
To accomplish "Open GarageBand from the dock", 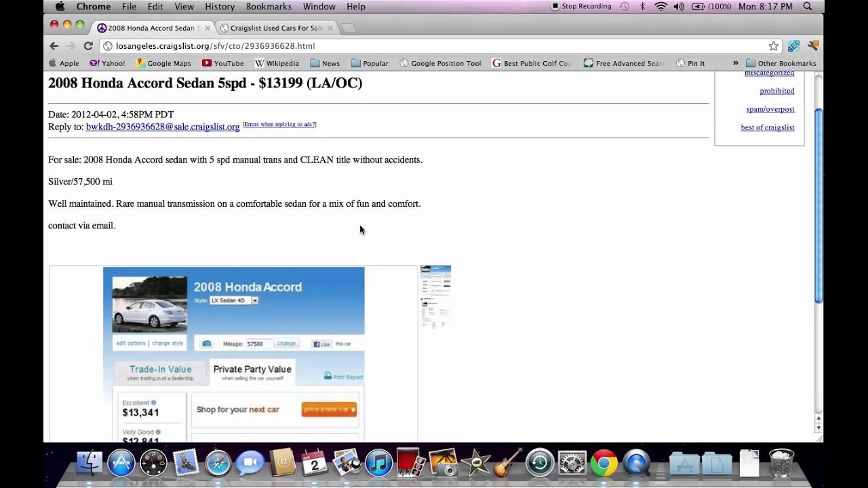I will tap(507, 463).
